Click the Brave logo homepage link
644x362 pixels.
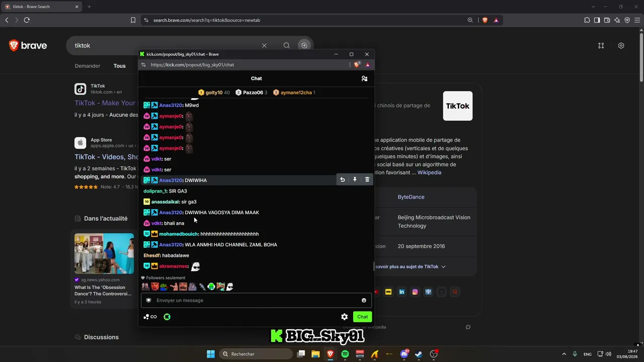pyautogui.click(x=28, y=46)
